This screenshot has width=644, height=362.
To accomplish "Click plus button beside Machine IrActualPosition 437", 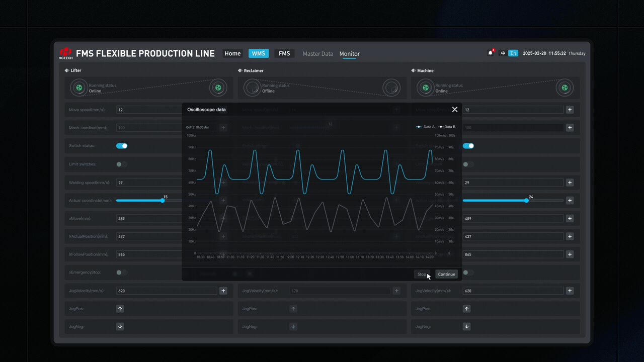I will (570, 236).
